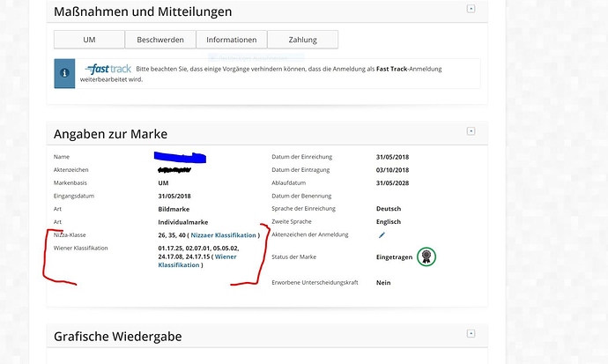Click the pencil edit icon beside Aktenzeichen der Anmeldung
Image resolution: width=608 pixels, height=364 pixels.
click(x=382, y=235)
